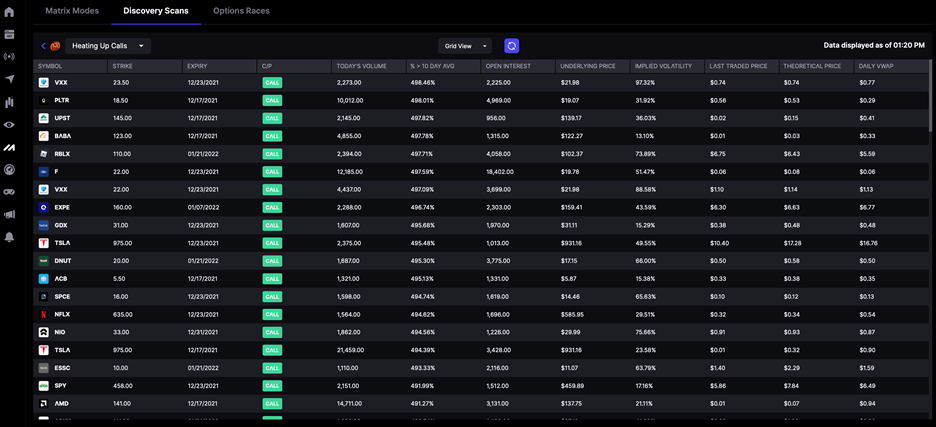The height and width of the screenshot is (427, 936).
Task: Open the candlestick chart icon in sidebar
Action: coord(9,102)
